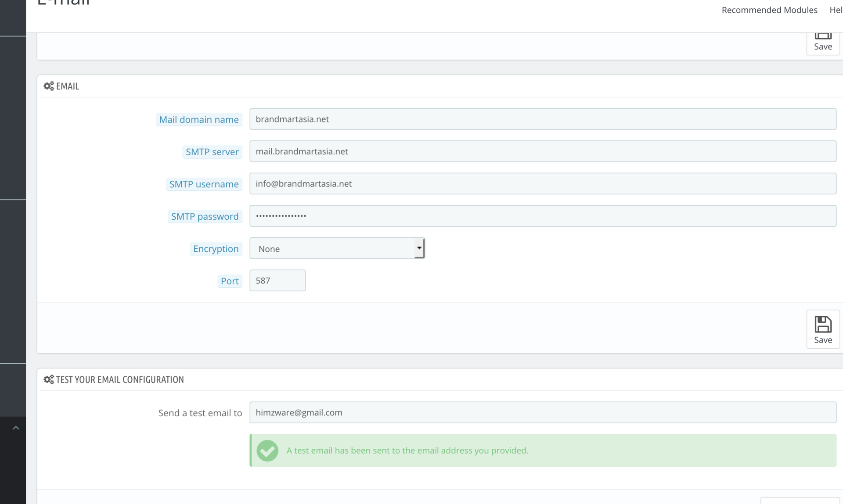The height and width of the screenshot is (504, 843).
Task: Select the Port number field
Action: [277, 280]
